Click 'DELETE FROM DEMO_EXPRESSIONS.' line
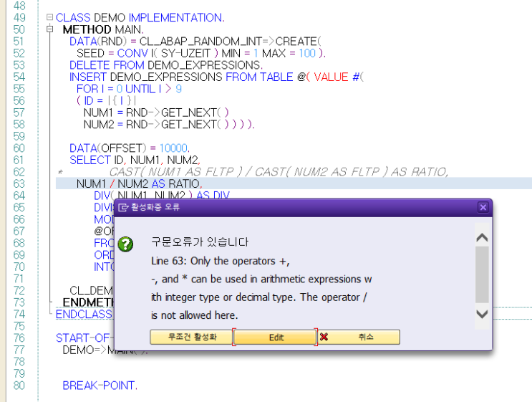The height and width of the screenshot is (402, 532). (166, 64)
